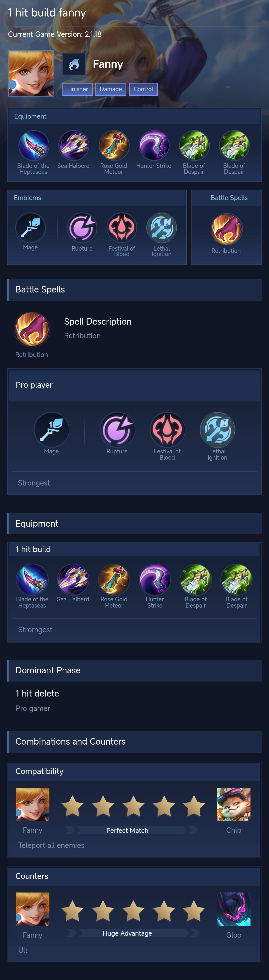Click Rose Gold Meteor icon in top Equipment
Screen dimensions: 269x980
click(114, 145)
